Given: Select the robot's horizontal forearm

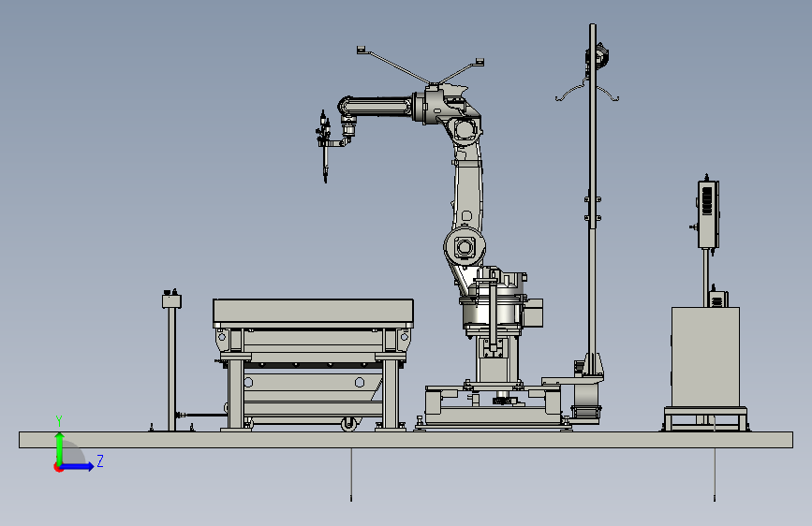Looking at the screenshot, I should pyautogui.click(x=376, y=108).
